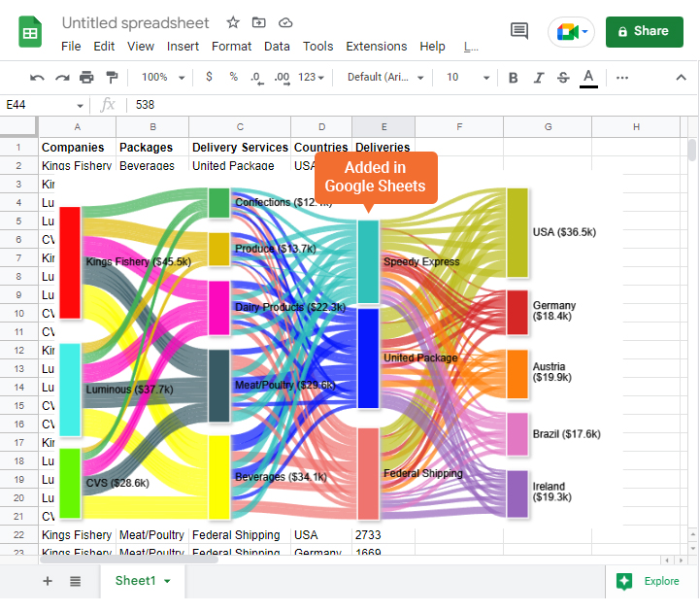Click the Ireland ($19.3k) chart label

tap(551, 492)
